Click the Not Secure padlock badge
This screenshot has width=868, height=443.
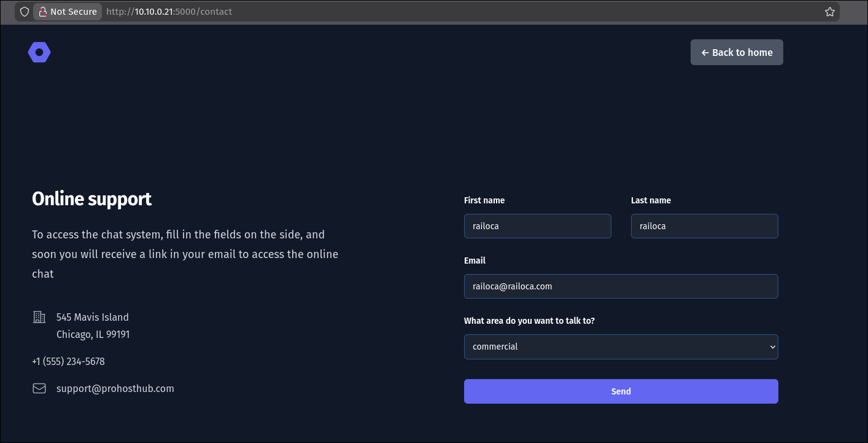68,12
